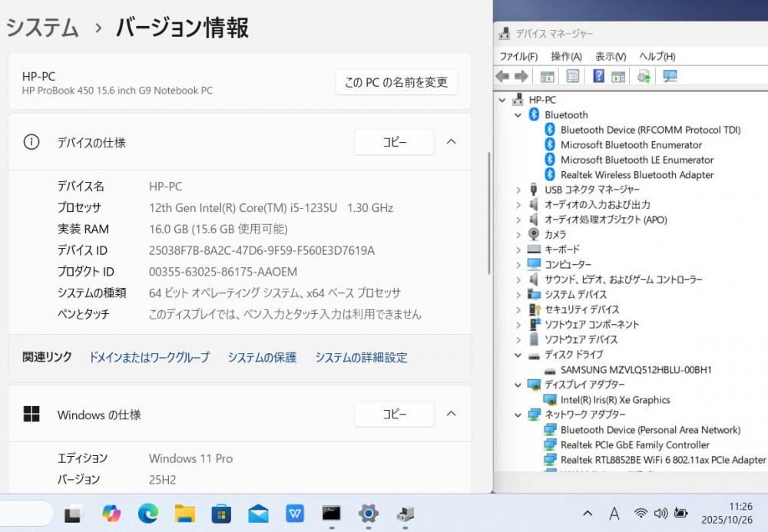Click the Show/Hide console tree icon
This screenshot has width=768, height=532.
547,76
